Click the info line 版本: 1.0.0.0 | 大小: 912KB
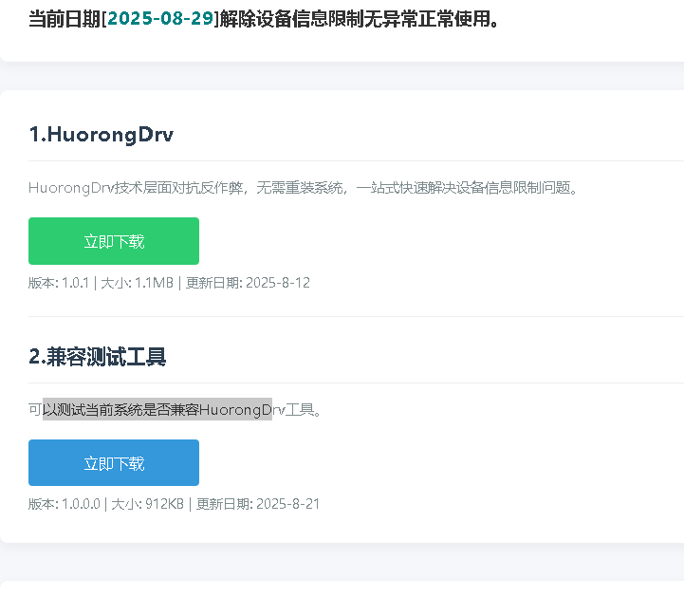Viewport: 684px width, 616px height. (x=174, y=504)
